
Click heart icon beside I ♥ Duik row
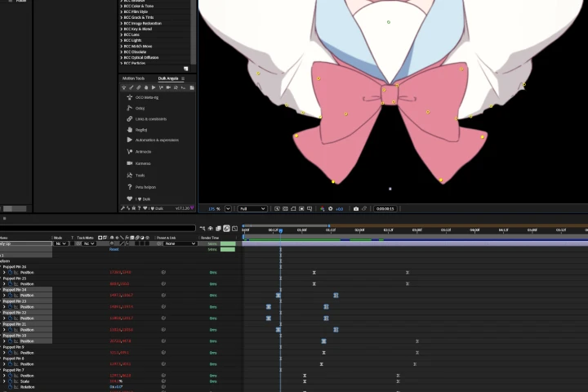tap(130, 198)
